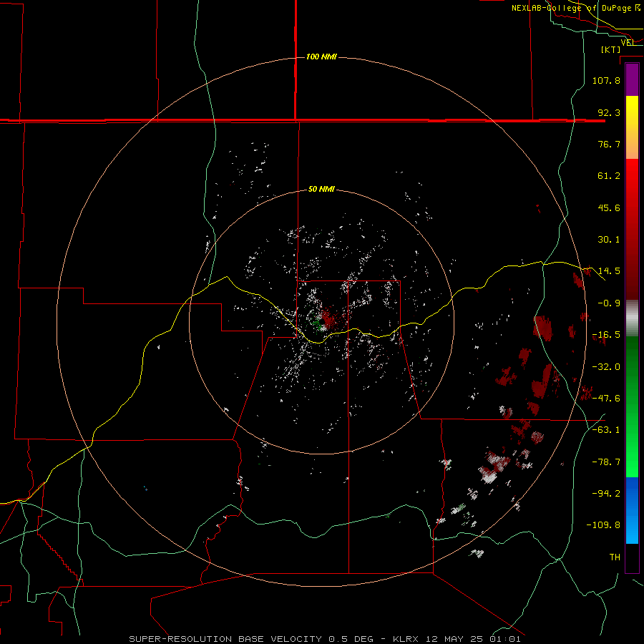The height and width of the screenshot is (644, 644).
Task: Click the 45.6 scale value
Action: tap(609, 208)
